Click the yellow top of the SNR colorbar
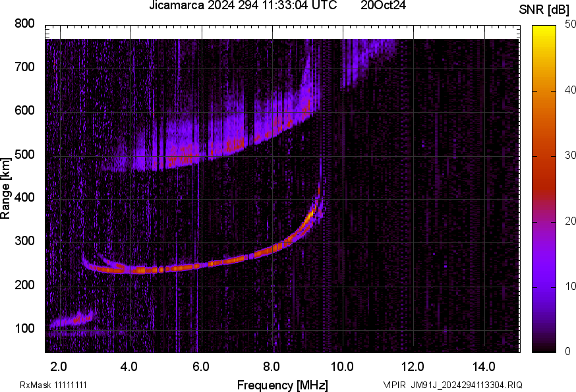Viewport: 576px width, 392px height. click(544, 29)
